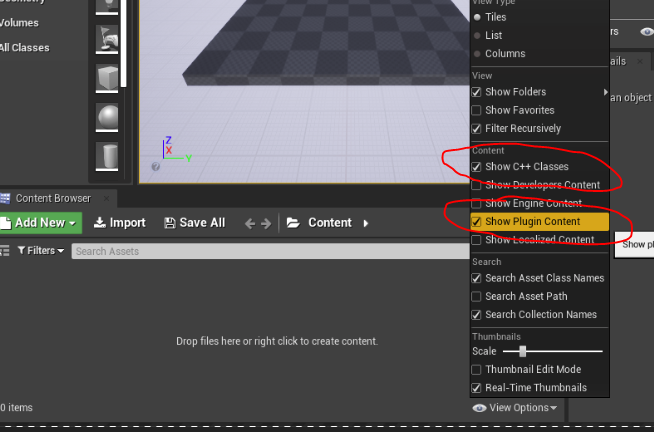
Task: Select the Volumes category
Action: coord(19,23)
